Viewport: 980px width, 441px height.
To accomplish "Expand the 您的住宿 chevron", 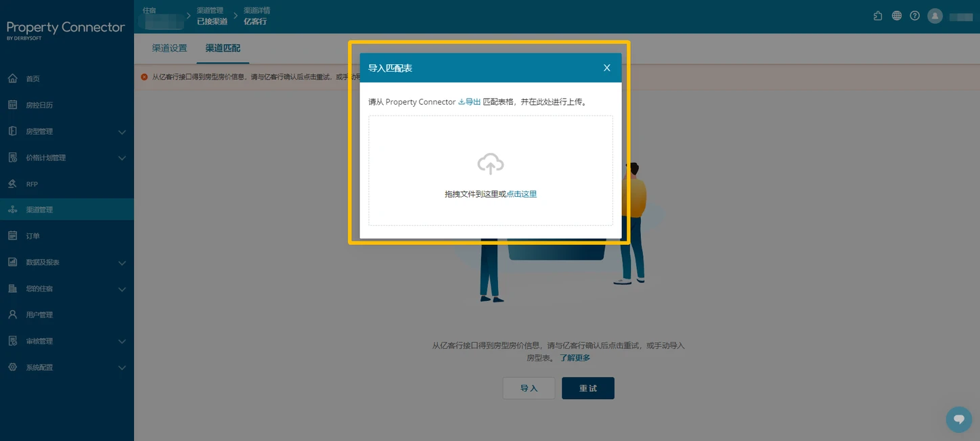I will click(x=122, y=289).
